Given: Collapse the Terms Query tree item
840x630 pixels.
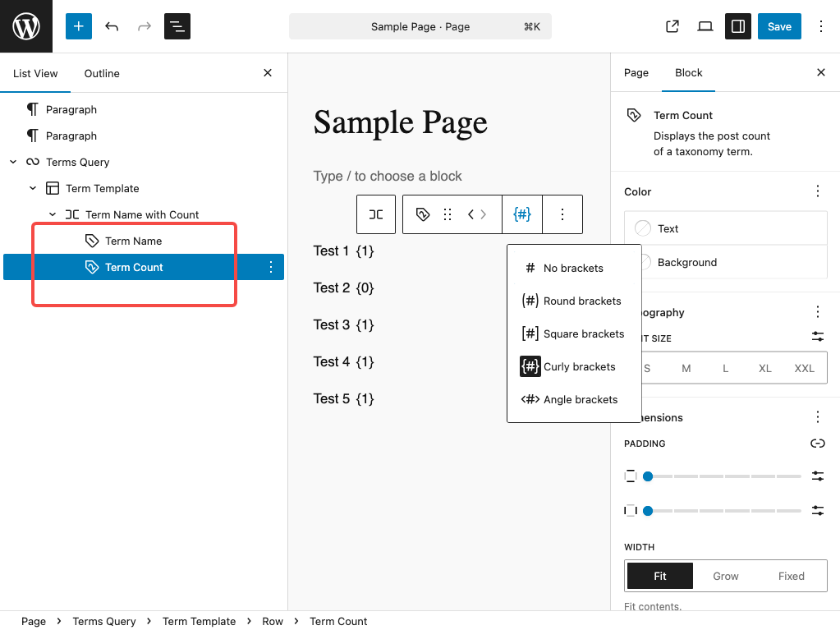Looking at the screenshot, I should coord(13,162).
